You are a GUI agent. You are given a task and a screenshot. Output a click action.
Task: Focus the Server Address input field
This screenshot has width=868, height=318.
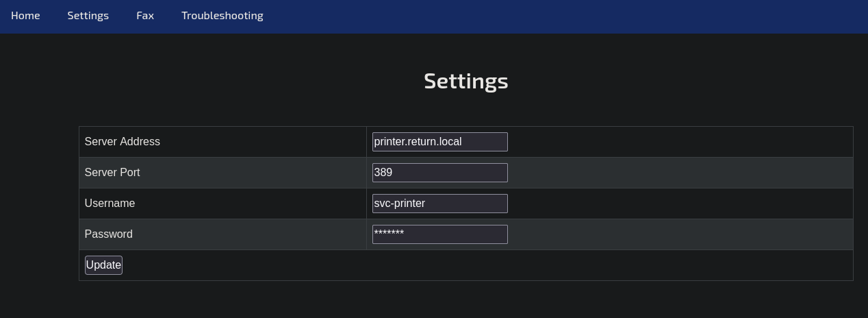[x=440, y=142]
